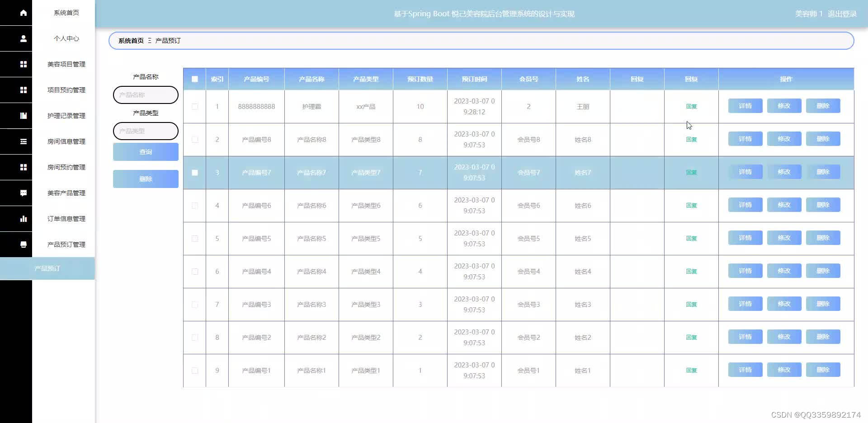Toggle checkbox for row 产品编号7
868x423 pixels.
click(x=195, y=173)
